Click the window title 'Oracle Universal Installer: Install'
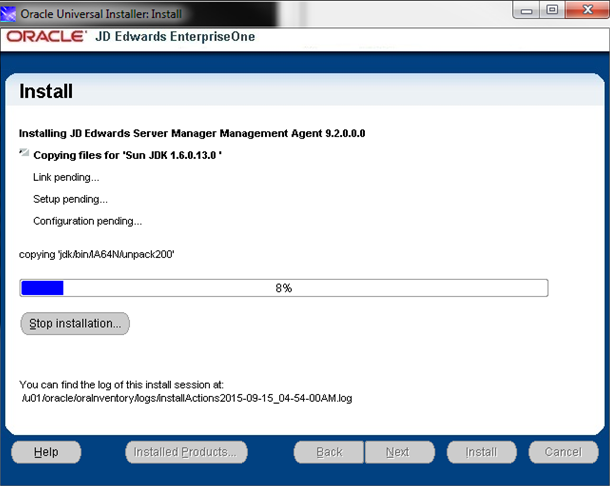Screen dimensions: 610x486 (101, 14)
